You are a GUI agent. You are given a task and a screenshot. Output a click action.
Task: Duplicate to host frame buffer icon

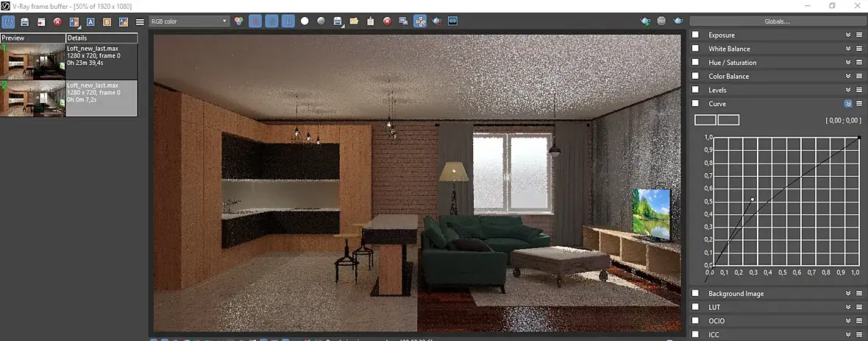tap(404, 21)
